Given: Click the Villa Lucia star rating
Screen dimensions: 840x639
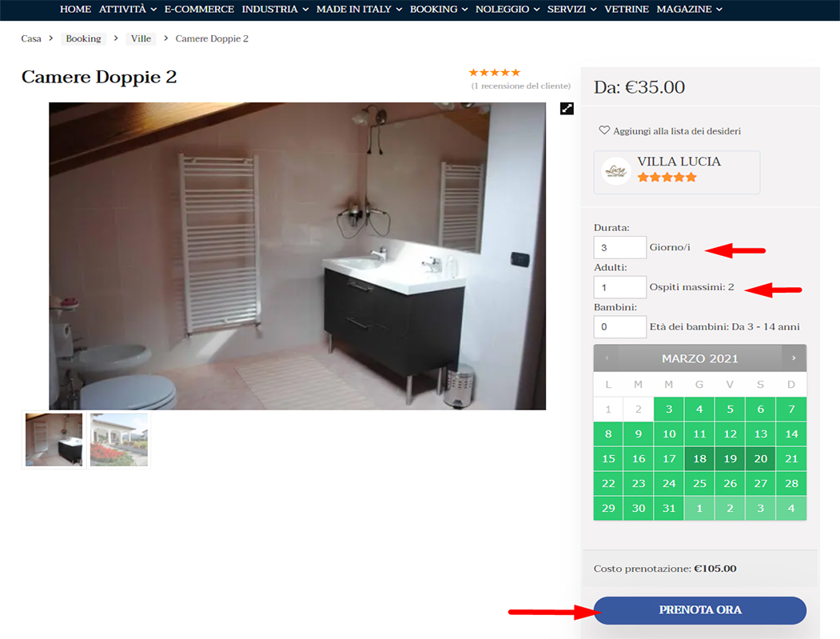Looking at the screenshot, I should [667, 178].
